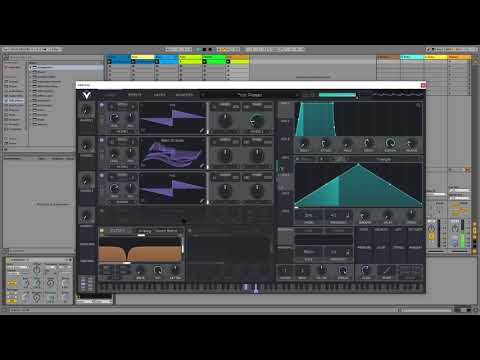Open the VOICE tab in Vital
This screenshot has width=480, height=360.
click(110, 95)
